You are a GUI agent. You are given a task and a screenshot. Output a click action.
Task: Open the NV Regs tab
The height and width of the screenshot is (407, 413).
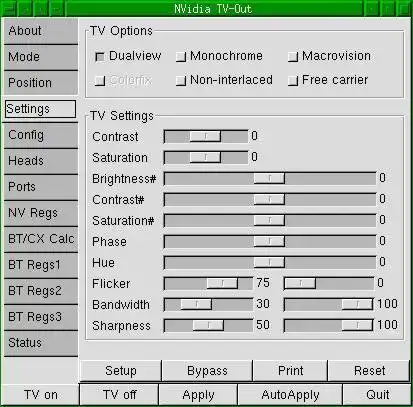41,213
